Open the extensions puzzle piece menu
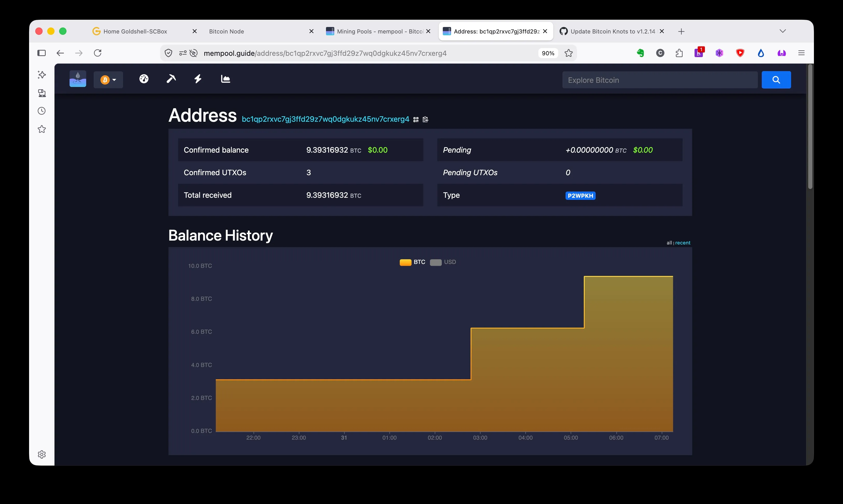 point(679,53)
